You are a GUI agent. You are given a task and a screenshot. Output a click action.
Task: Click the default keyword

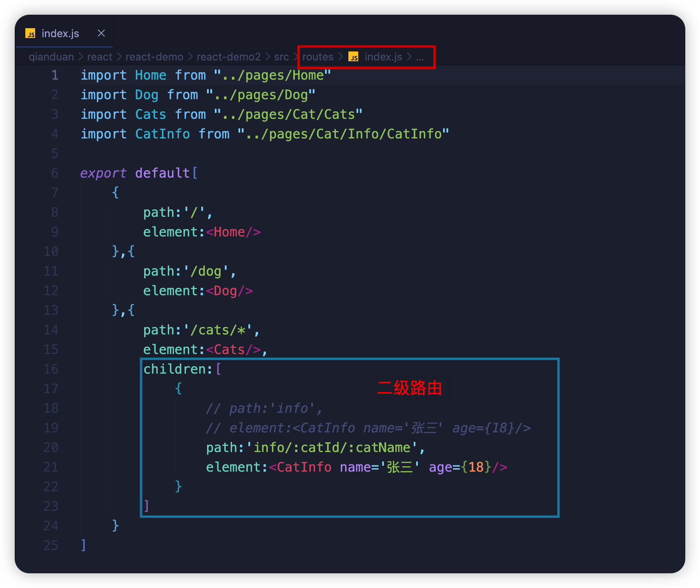163,173
